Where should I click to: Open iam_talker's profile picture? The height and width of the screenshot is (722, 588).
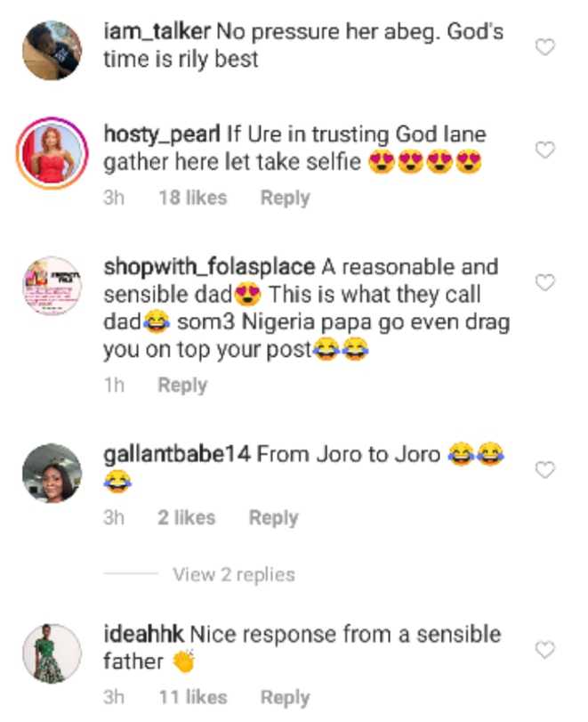click(x=52, y=49)
